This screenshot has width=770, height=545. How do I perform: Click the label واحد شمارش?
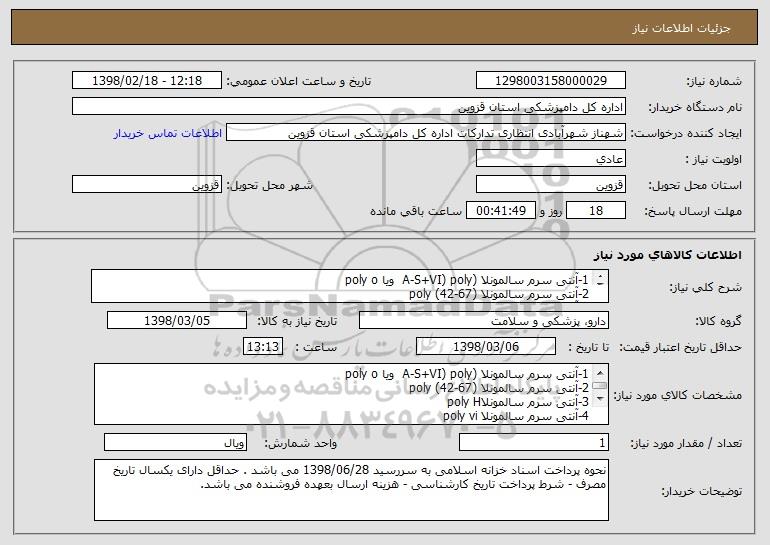coord(301,443)
